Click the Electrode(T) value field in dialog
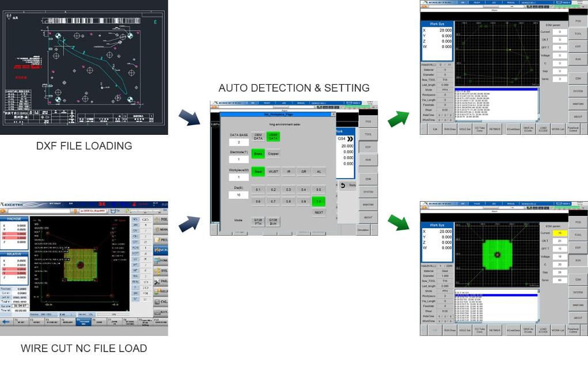Image resolution: width=588 pixels, height=378 pixels. coord(238,159)
